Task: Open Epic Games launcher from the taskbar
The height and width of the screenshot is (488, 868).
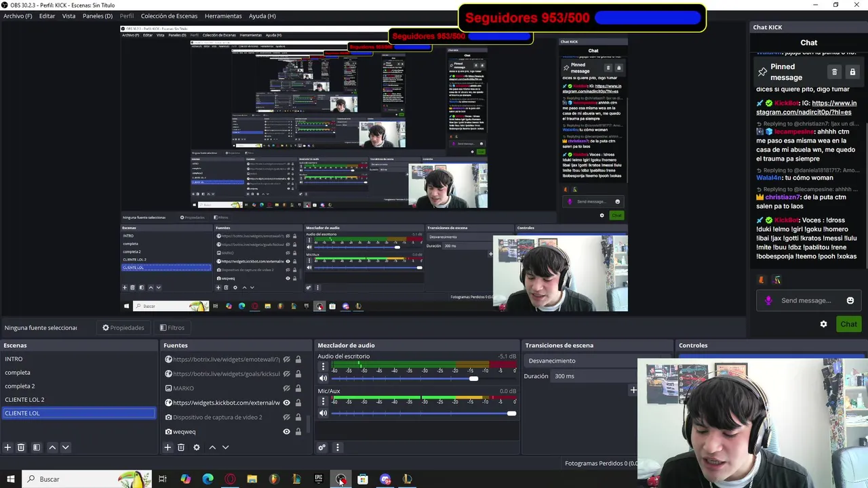Action: point(319,479)
